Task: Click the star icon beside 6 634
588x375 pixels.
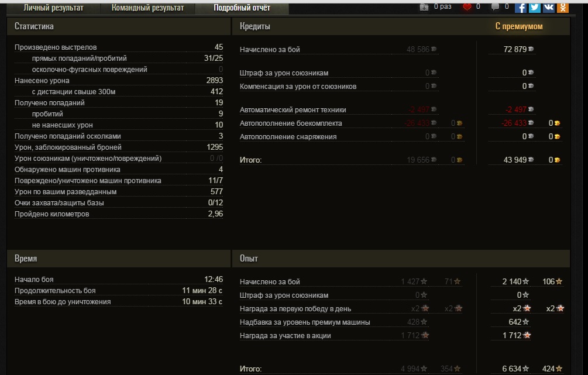Action: pos(526,369)
